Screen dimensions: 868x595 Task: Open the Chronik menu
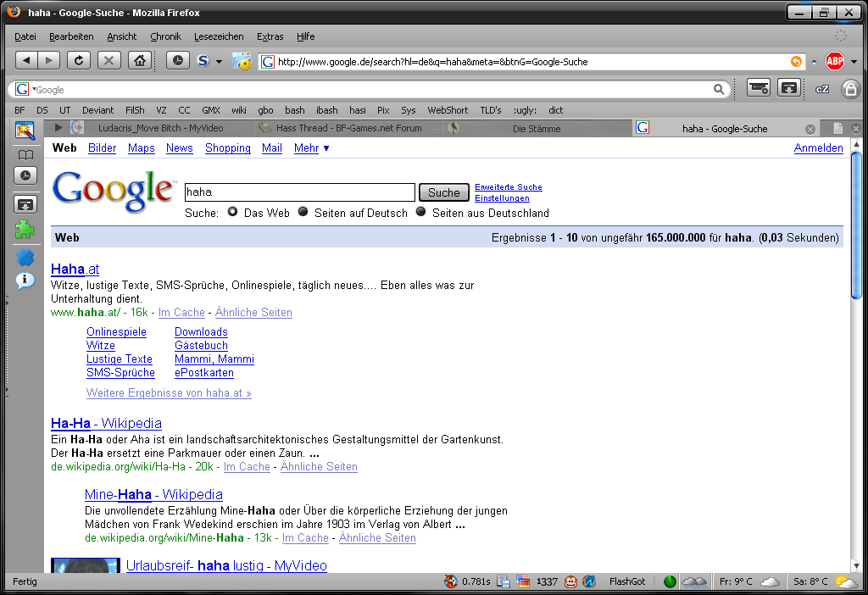coord(165,36)
